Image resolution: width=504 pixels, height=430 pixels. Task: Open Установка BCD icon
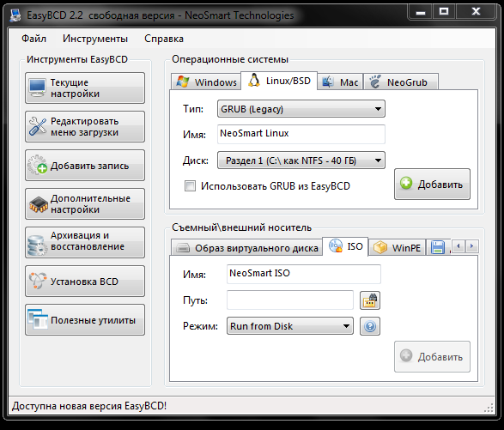[x=38, y=281]
